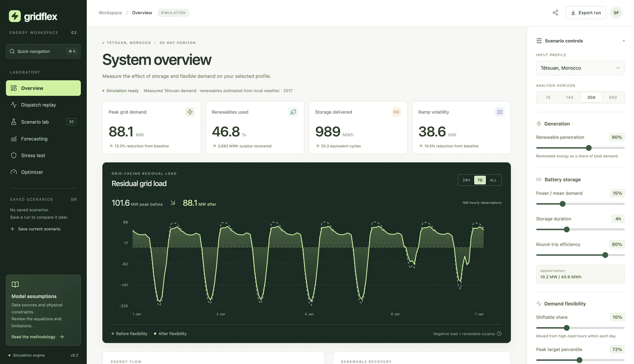Viewport: 634px width, 364px height.
Task: Open Forecasting in sidebar
Action: [x=43, y=139]
